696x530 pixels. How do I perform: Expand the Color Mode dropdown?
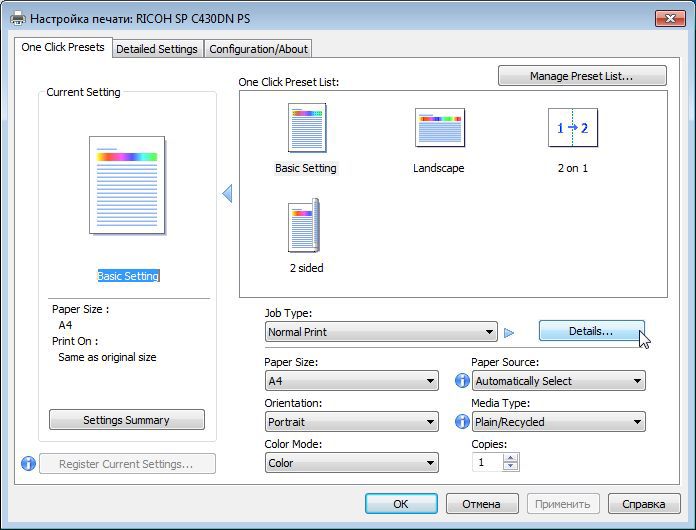point(352,463)
